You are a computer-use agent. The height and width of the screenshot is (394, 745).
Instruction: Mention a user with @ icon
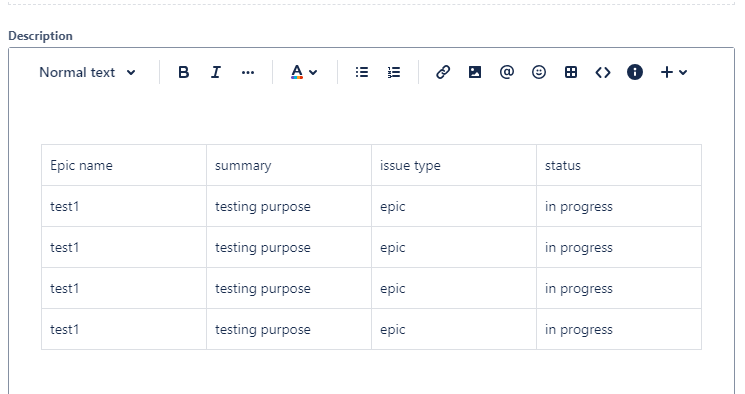(x=507, y=72)
